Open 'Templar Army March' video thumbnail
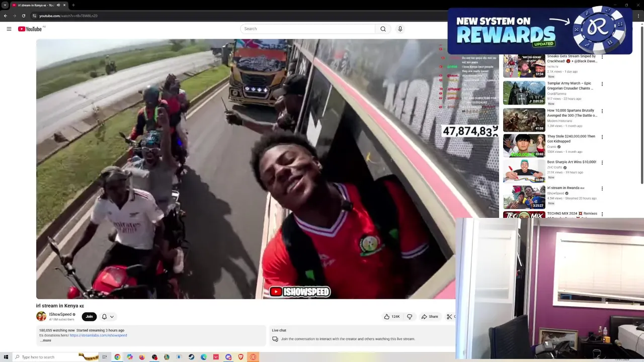 (x=524, y=93)
